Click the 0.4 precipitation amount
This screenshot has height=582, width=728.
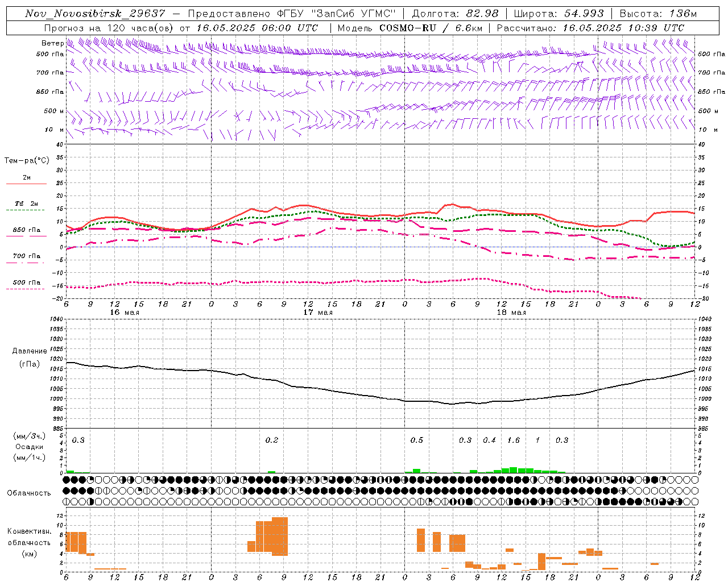[x=490, y=440]
